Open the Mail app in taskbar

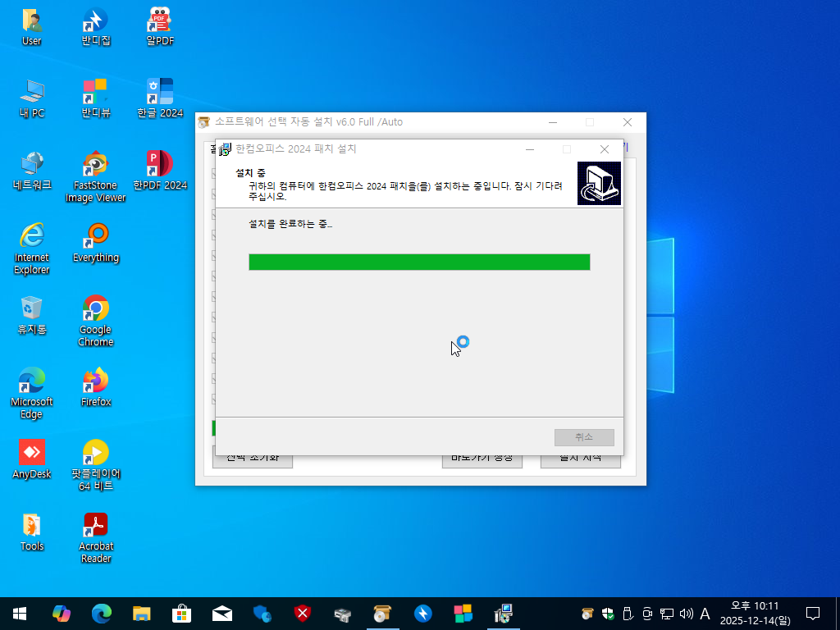click(221, 614)
